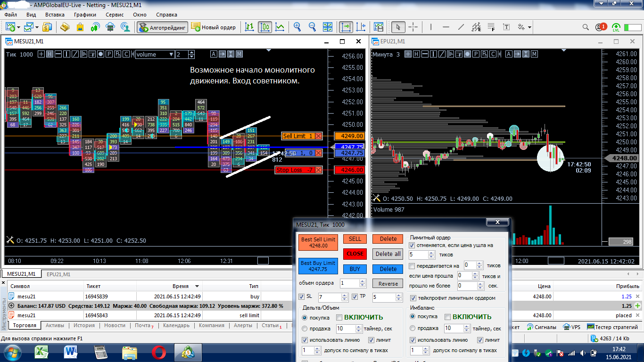
Task: Open Calculator from the taskbar
Action: click(101, 352)
